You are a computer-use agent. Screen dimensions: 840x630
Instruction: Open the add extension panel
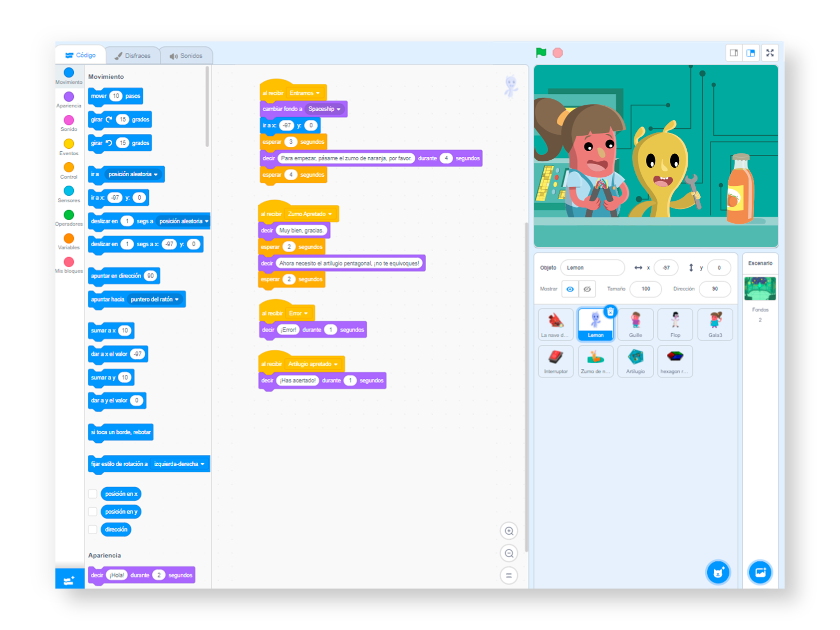click(69, 578)
